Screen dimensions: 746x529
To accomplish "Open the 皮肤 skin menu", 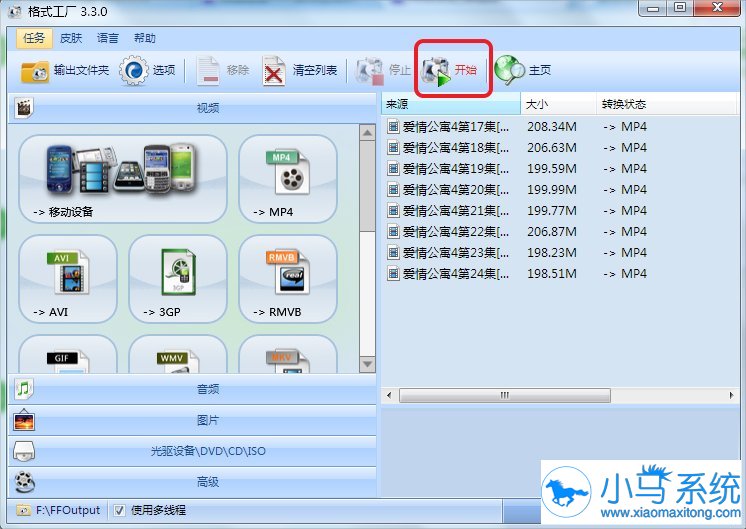I will pyautogui.click(x=71, y=38).
